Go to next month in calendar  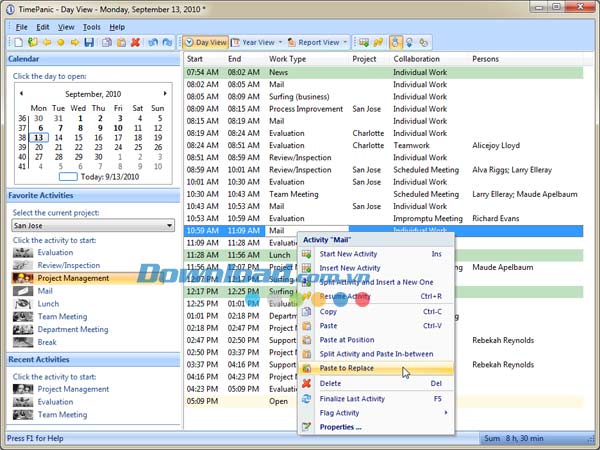coord(165,93)
